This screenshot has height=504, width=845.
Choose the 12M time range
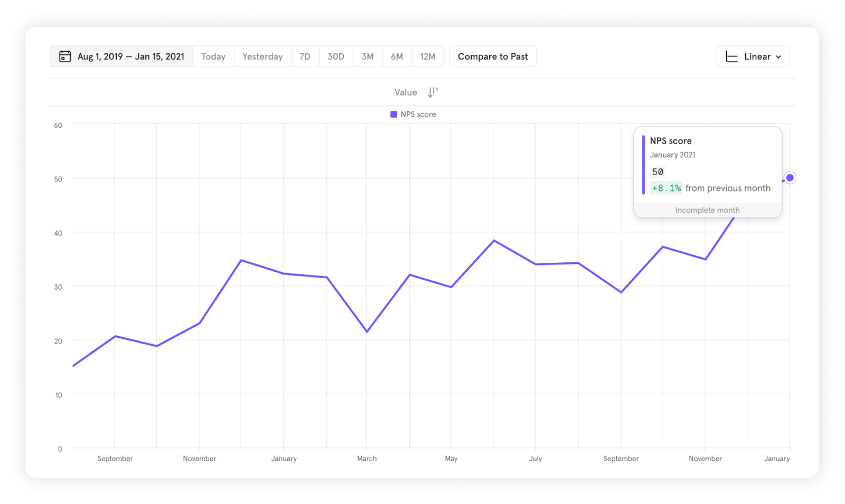coord(427,56)
